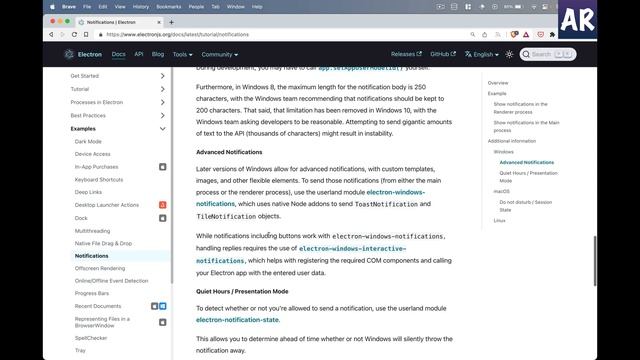Open the GitHub external link
This screenshot has height=360, width=640.
coord(443,54)
